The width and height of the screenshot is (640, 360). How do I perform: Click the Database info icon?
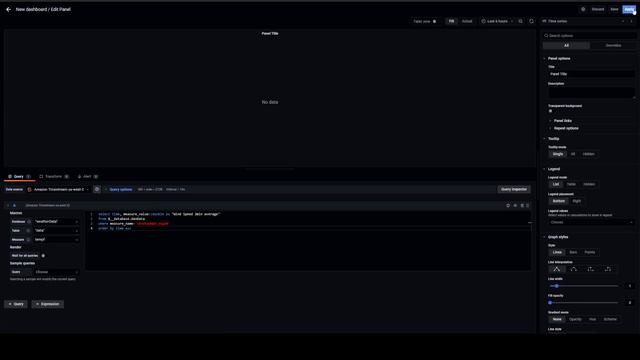click(29, 222)
